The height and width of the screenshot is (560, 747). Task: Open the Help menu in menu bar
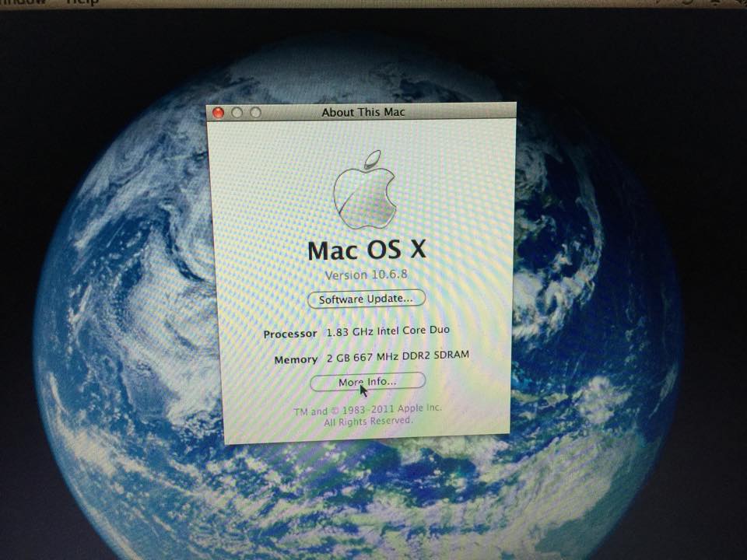tap(82, 2)
